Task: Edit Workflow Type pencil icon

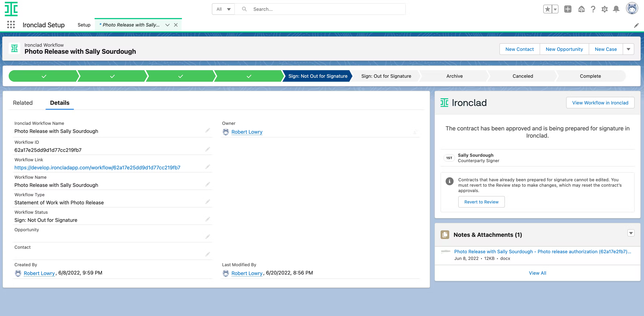Action: [x=208, y=202]
